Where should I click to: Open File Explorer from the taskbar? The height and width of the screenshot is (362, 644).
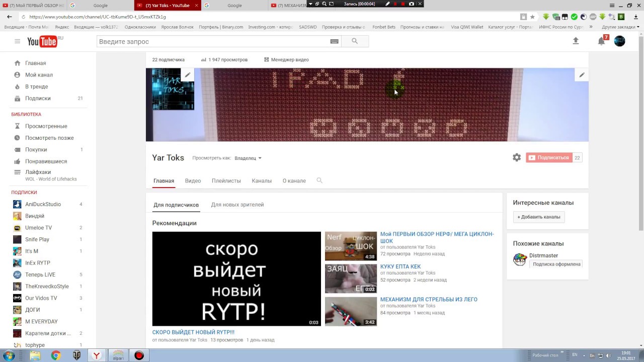point(35,355)
